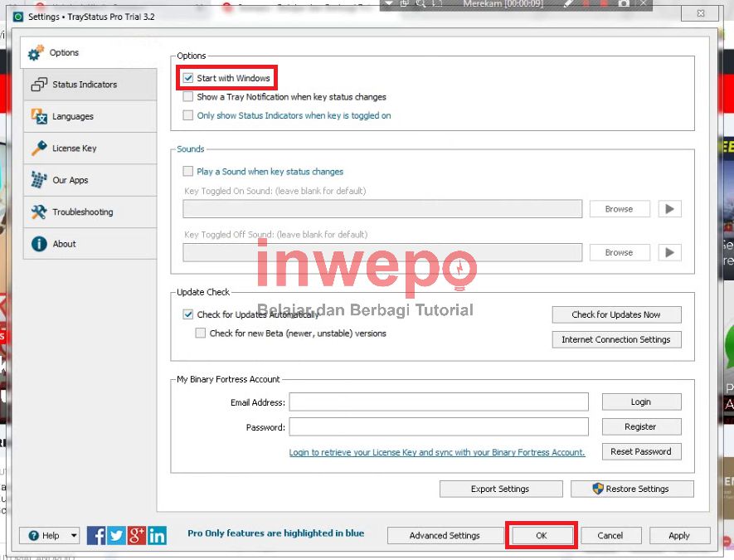Click the Key Toggled Off Sound field
Viewport: 734px width, 560px height.
[x=382, y=252]
